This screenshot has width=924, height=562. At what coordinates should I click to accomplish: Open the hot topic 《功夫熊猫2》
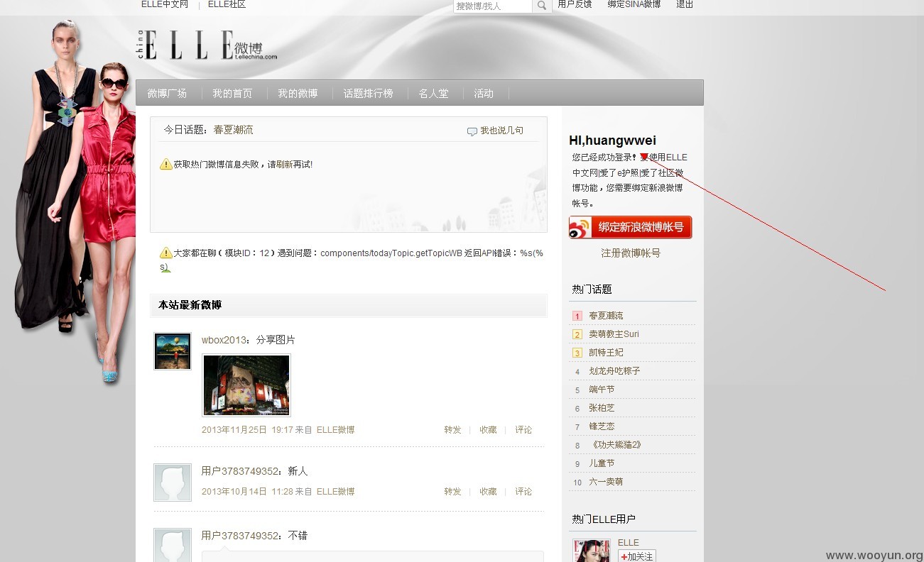[615, 445]
